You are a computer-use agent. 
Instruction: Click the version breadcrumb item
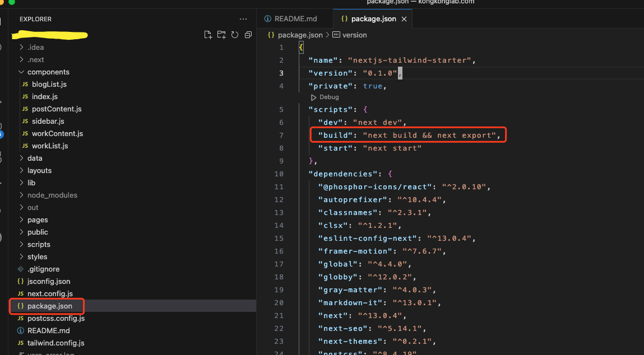[x=354, y=35]
